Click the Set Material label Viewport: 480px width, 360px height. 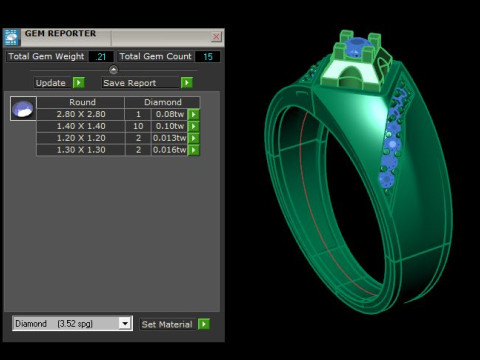pyautogui.click(x=167, y=324)
